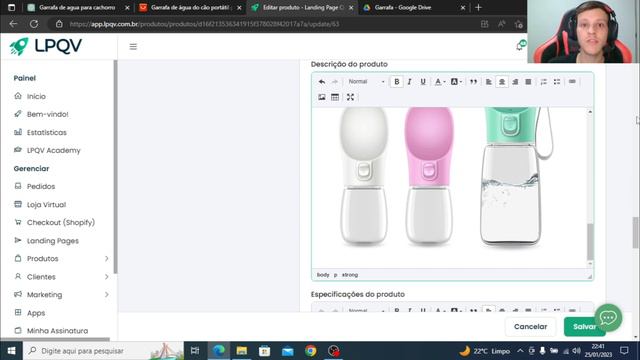Click the hamburger menu icon
The height and width of the screenshot is (360, 640).
(133, 47)
